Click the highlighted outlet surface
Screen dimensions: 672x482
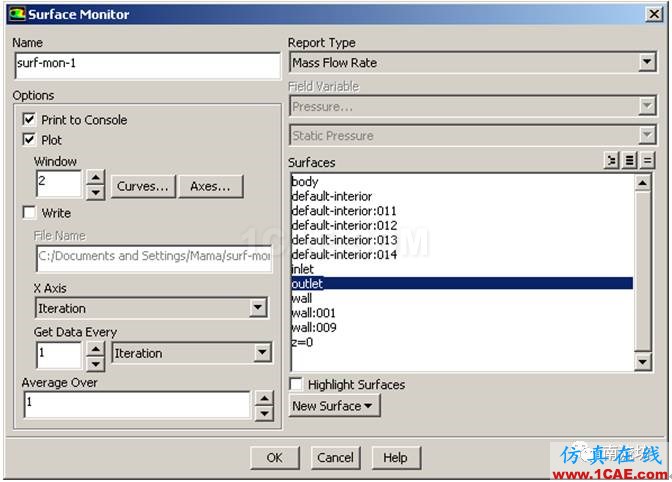(462, 284)
